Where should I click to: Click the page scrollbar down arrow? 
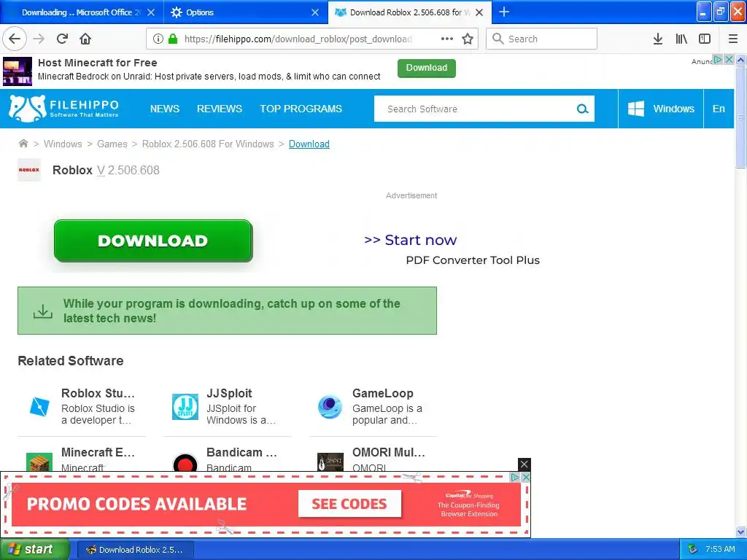[x=740, y=532]
